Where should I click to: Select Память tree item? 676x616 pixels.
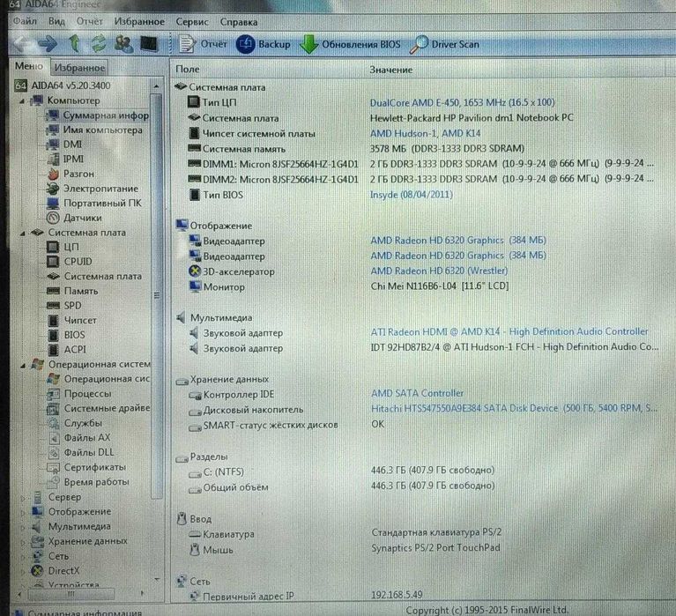click(x=72, y=291)
